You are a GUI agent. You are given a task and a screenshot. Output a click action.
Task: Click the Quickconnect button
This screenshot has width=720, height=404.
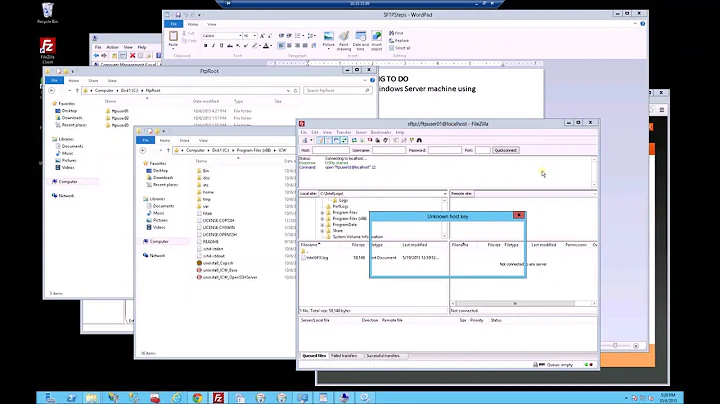point(506,150)
